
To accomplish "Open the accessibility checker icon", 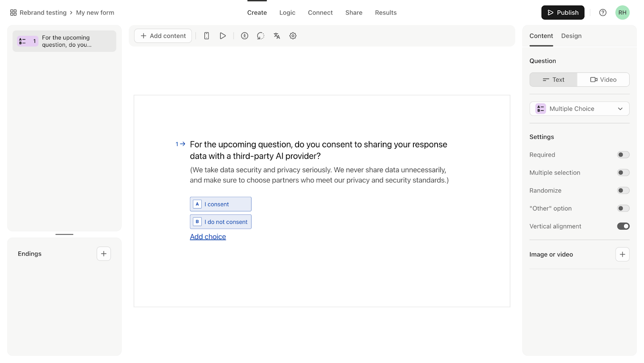I will (244, 36).
